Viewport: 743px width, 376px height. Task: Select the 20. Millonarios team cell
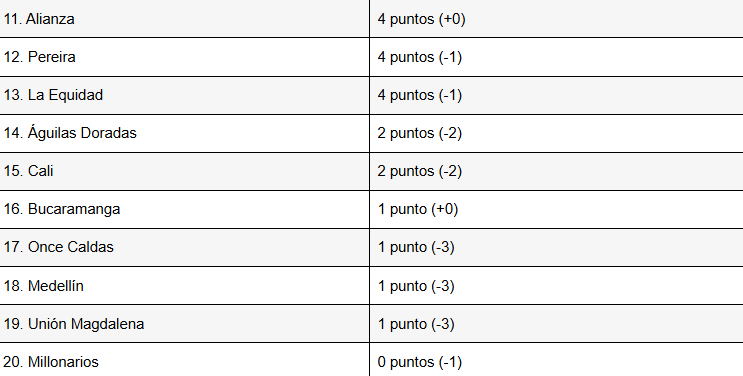click(x=184, y=359)
